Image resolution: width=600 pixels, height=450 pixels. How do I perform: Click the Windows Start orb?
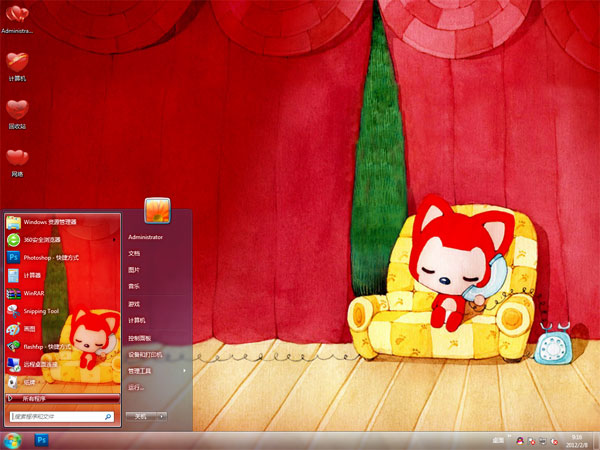pyautogui.click(x=13, y=440)
